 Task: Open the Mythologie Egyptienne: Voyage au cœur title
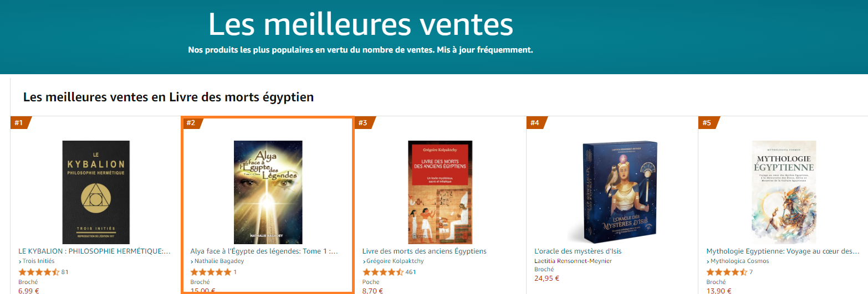coord(783,251)
